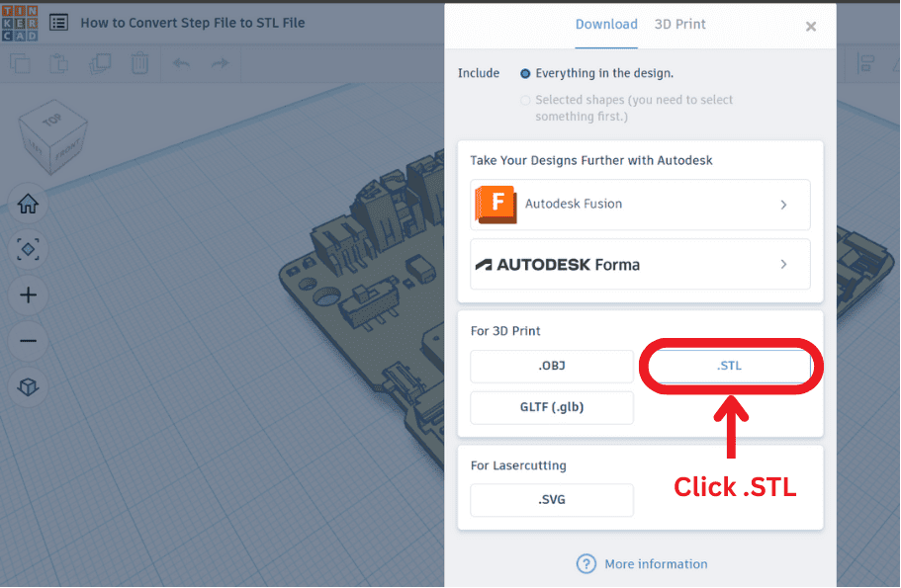Select the Everything in the design radio button
Viewport: 901px width, 588px height.
click(x=525, y=72)
